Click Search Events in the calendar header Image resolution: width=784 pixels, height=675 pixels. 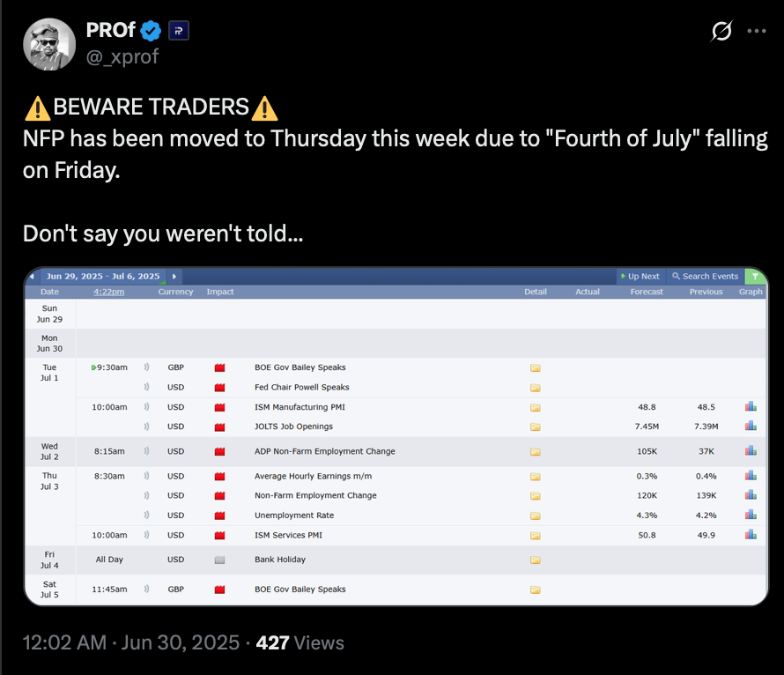pyautogui.click(x=706, y=276)
